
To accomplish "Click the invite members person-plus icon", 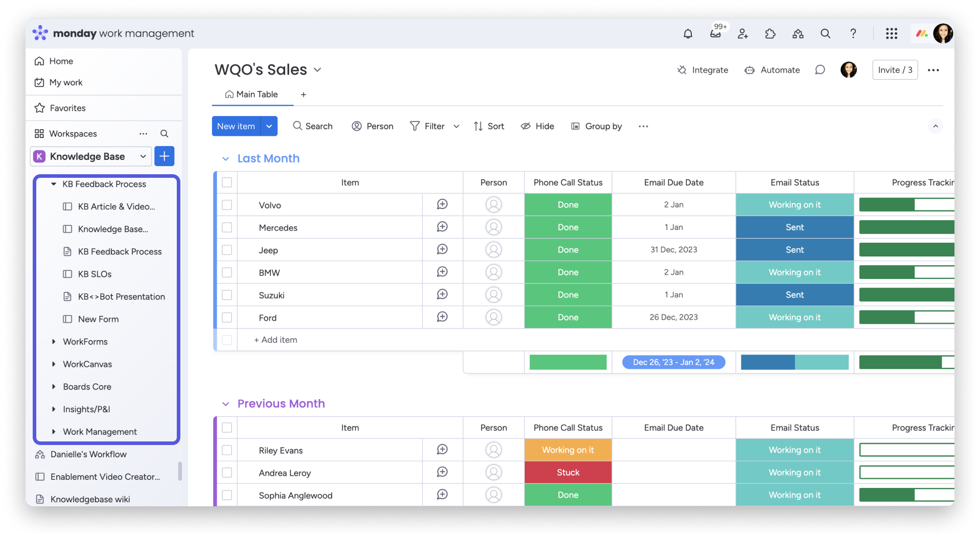I will 743,34.
